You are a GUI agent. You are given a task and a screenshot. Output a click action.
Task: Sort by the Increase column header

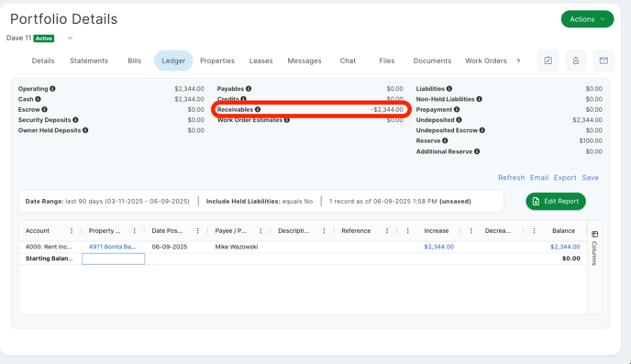(x=437, y=231)
